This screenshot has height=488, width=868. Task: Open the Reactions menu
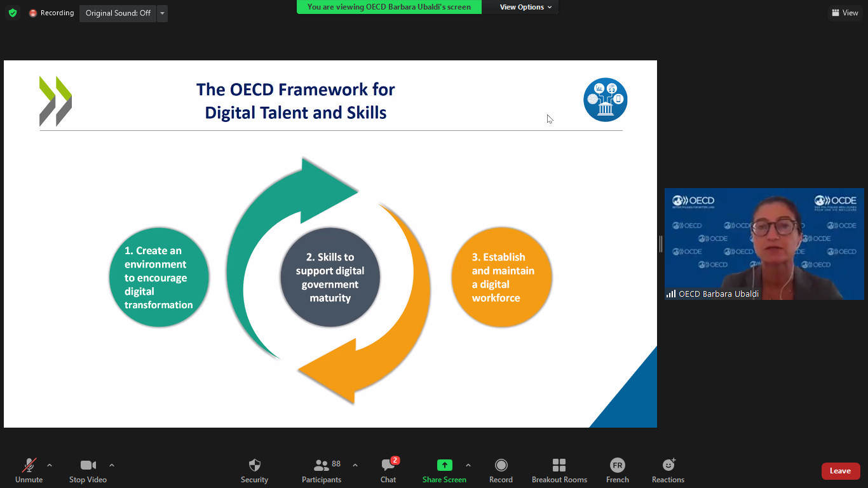[x=668, y=471]
